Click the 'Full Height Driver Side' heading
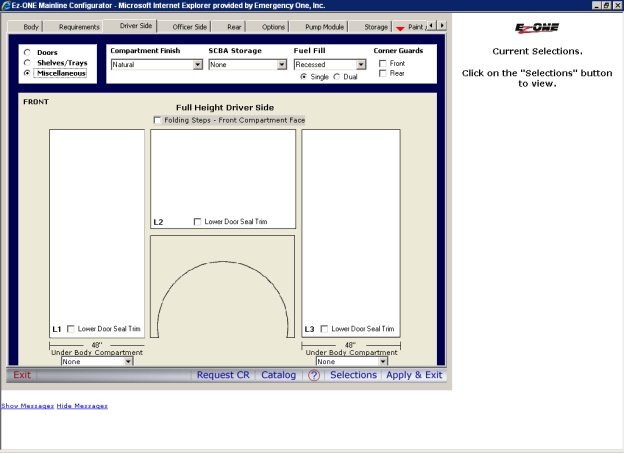The image size is (624, 453). (225, 107)
